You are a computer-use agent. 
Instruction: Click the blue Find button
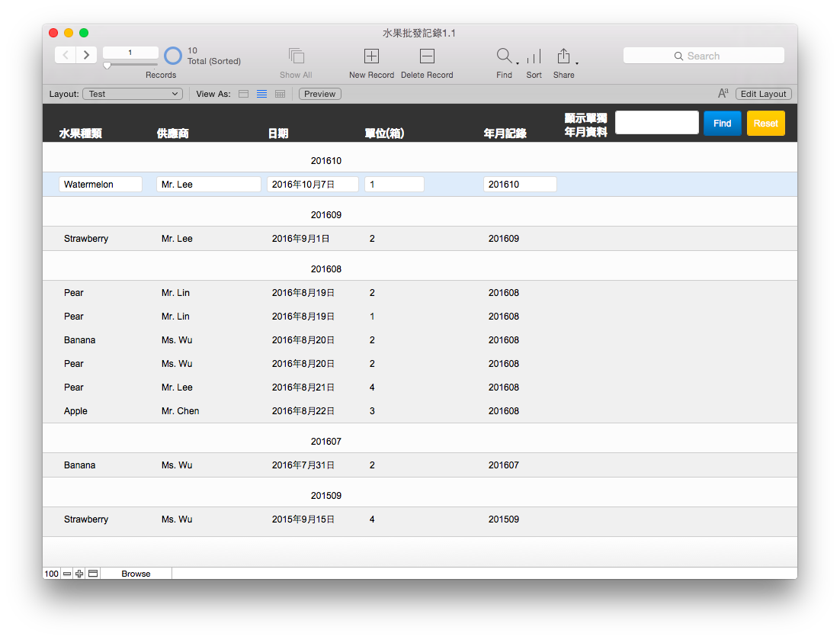pos(722,124)
